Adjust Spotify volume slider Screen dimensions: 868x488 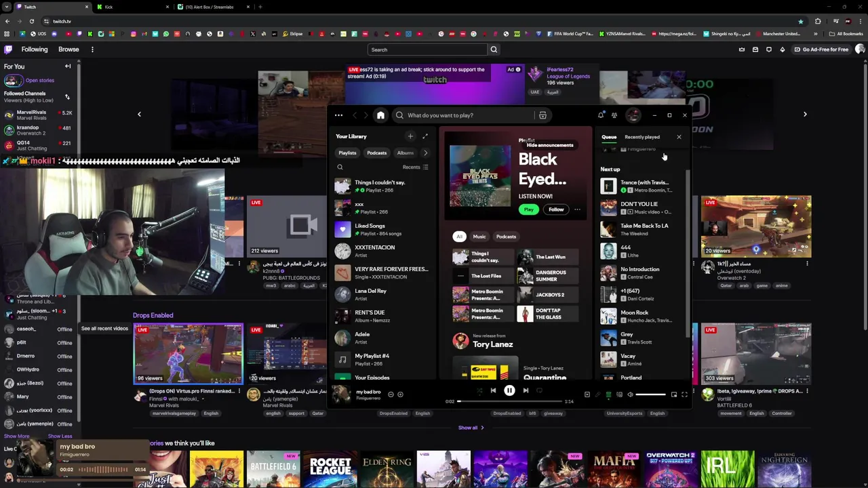pyautogui.click(x=651, y=394)
